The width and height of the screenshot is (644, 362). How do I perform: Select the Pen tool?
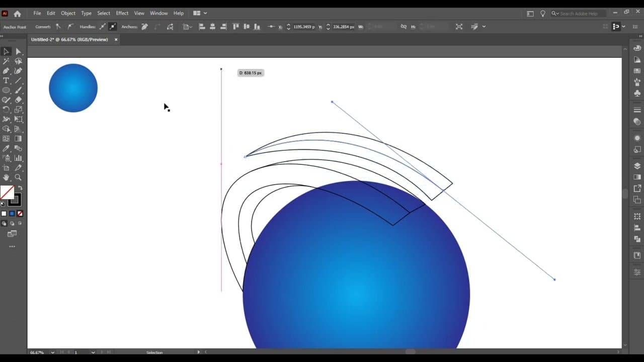[6, 71]
